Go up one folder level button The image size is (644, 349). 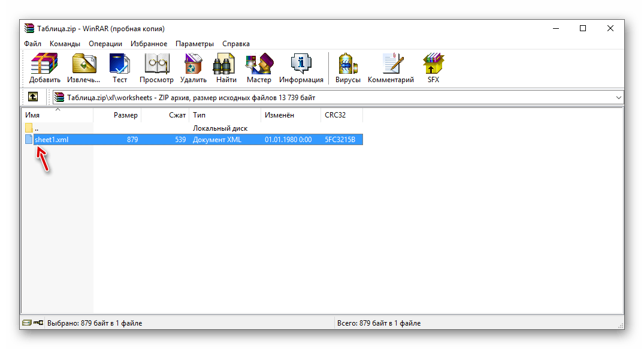click(32, 97)
